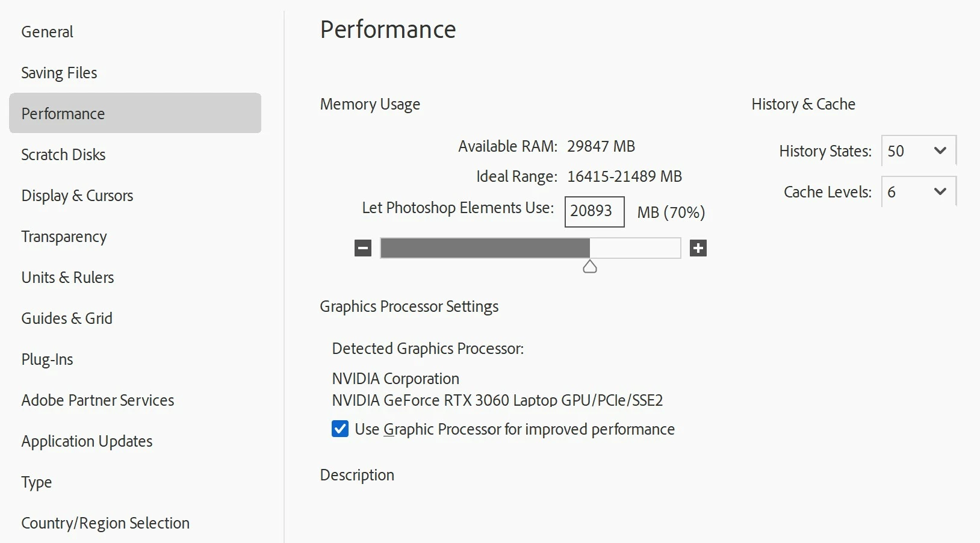980x543 pixels.
Task: Open the General preferences section
Action: [x=48, y=32]
